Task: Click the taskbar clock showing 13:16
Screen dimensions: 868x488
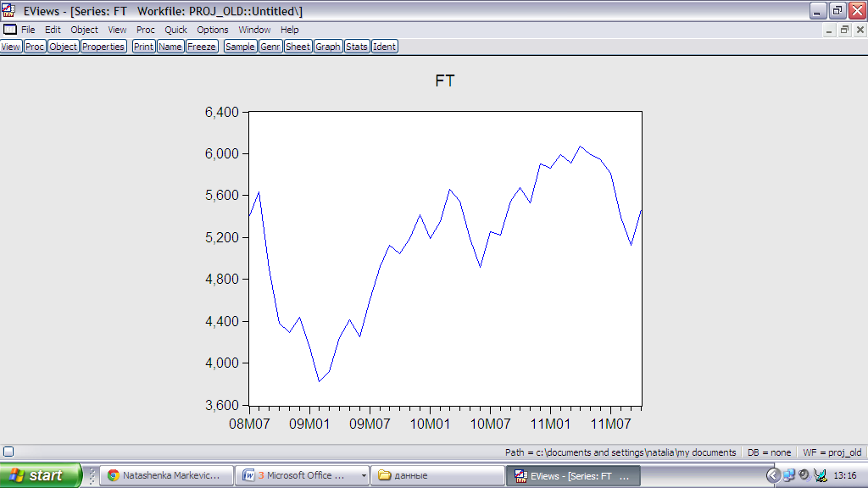Action: (845, 475)
